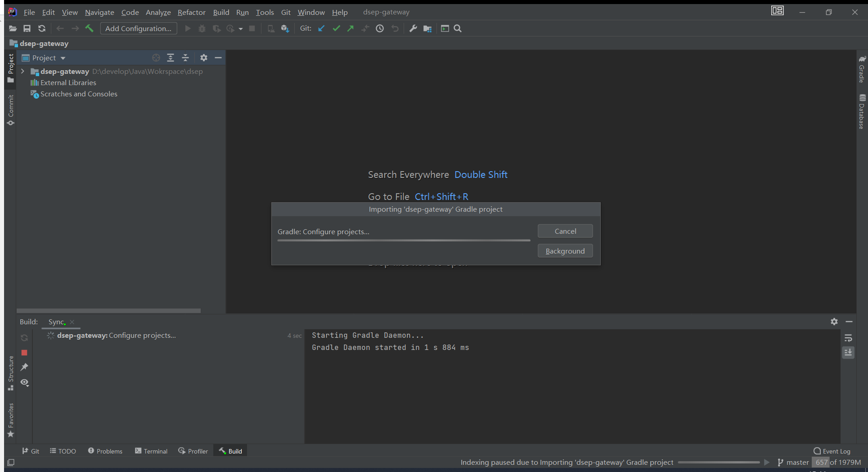The image size is (868, 472).
Task: Click the Select Opened File target icon
Action: pos(156,58)
